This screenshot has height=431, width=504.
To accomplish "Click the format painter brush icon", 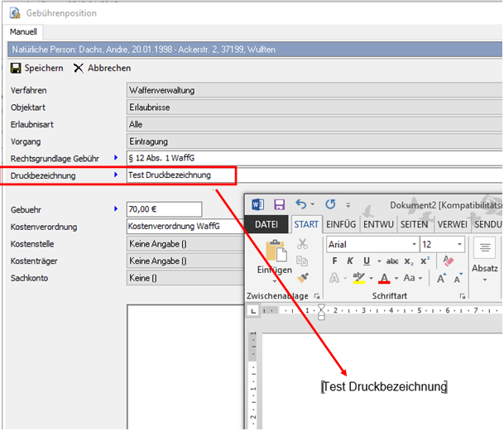I will [302, 278].
